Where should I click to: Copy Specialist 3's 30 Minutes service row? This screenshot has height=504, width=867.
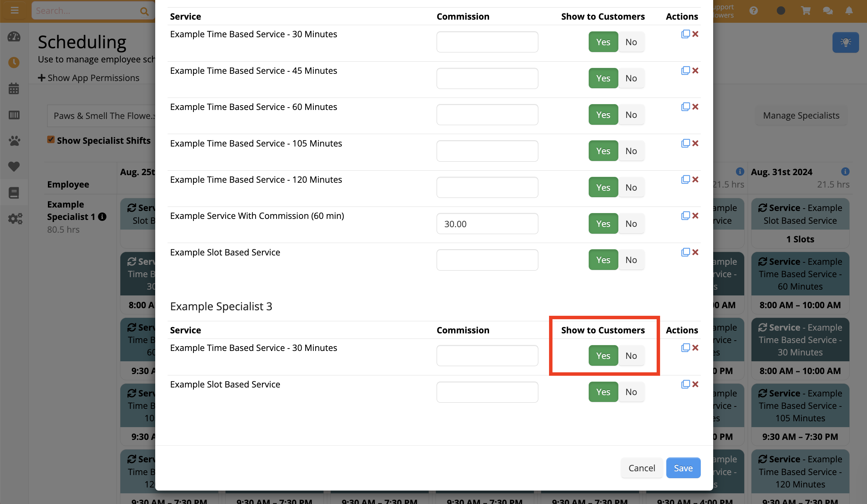pos(685,348)
